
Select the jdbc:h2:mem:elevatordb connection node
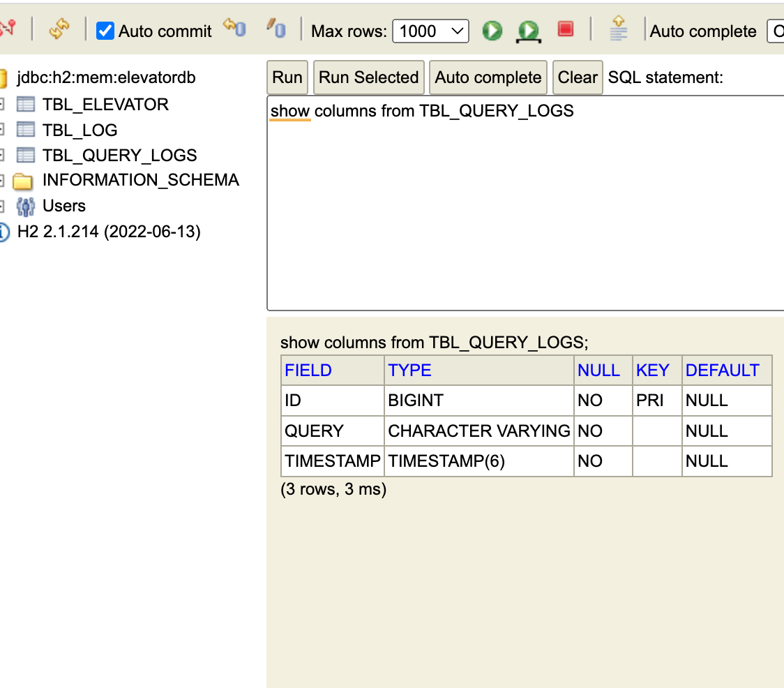[106, 77]
